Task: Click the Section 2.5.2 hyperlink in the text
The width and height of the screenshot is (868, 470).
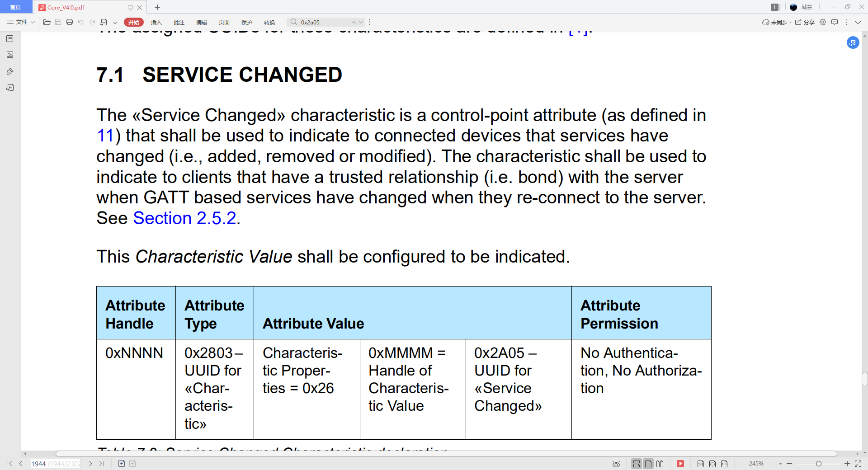Action: (x=184, y=218)
